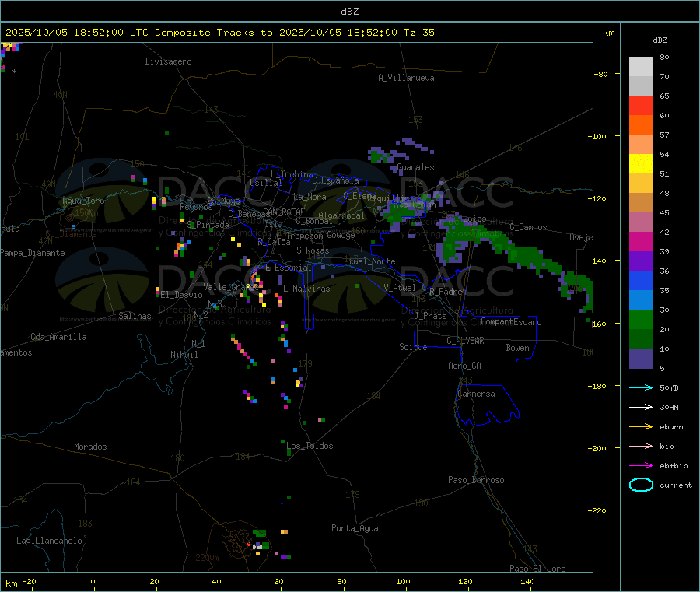Click the asterisk marker in top-left corner
This screenshot has width=700, height=592.
[14, 72]
